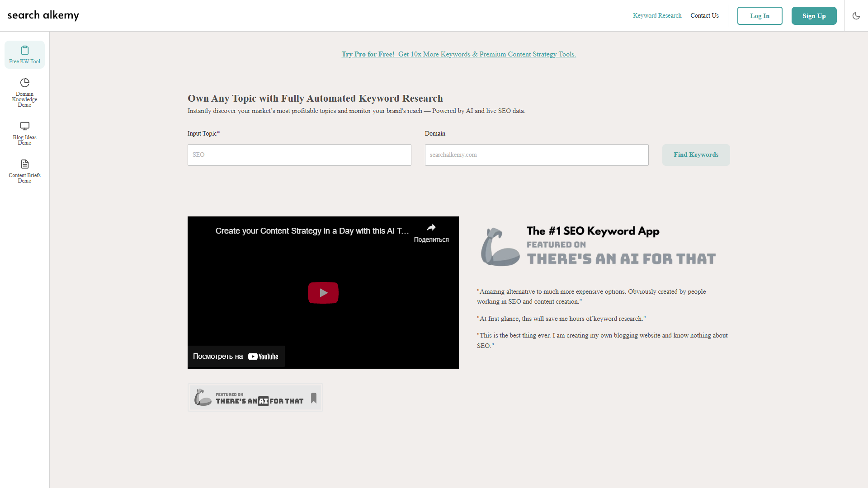Click the video Share arrow icon
The image size is (868, 488).
pos(431,228)
